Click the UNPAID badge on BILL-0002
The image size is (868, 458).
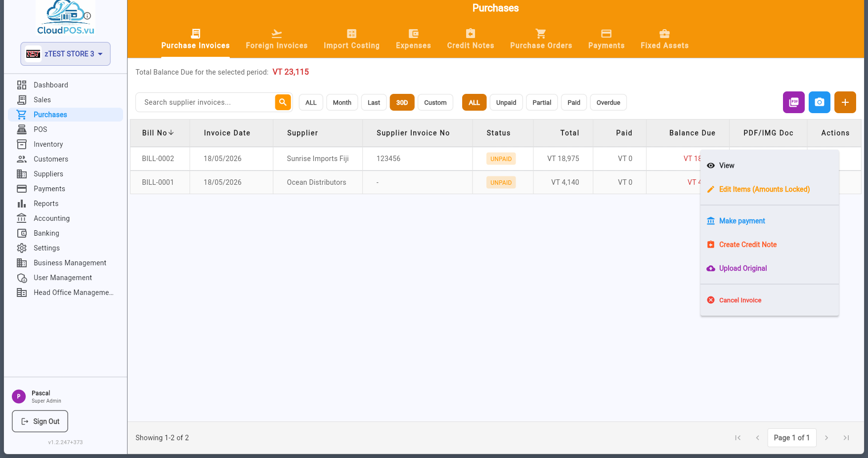pos(501,159)
